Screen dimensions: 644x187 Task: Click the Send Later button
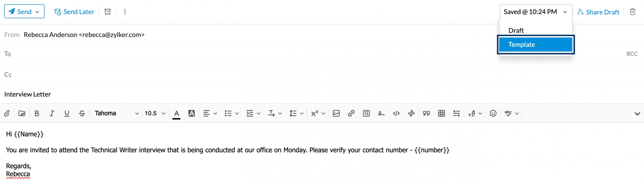click(74, 12)
